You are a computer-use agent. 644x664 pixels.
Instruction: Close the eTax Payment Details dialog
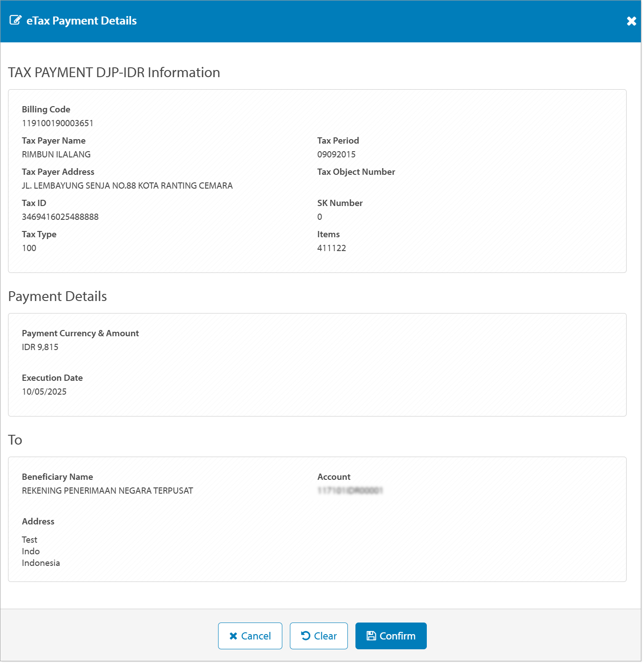point(631,21)
